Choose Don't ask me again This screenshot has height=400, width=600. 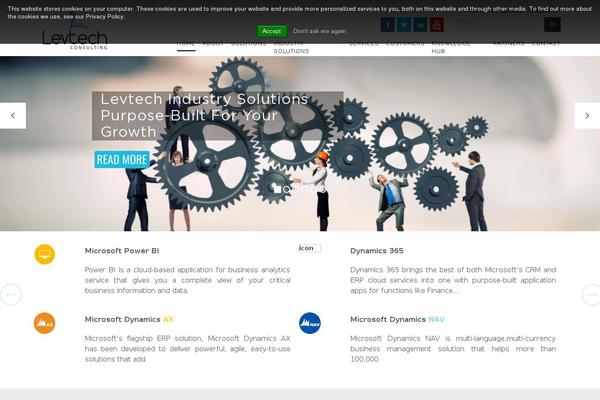click(x=320, y=31)
